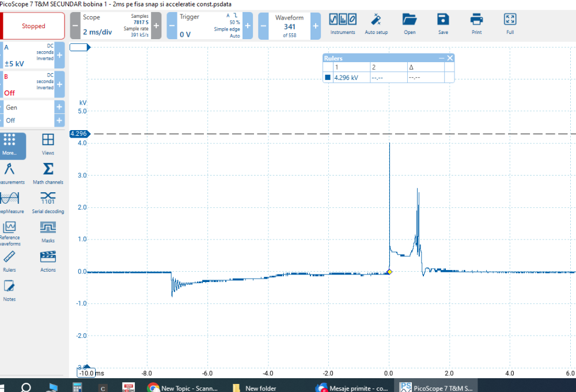Save the current waveform data
576x392 pixels.
tap(443, 24)
